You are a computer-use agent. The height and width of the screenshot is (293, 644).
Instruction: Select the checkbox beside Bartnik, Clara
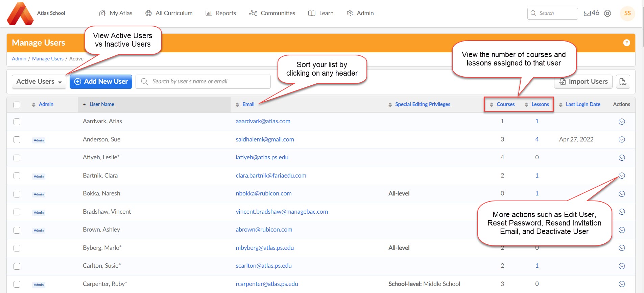[x=17, y=176]
